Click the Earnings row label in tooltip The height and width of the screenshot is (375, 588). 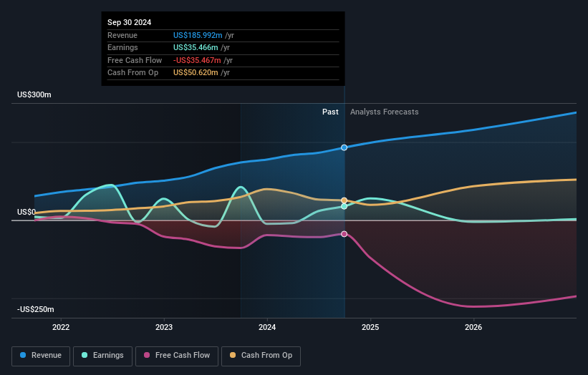pyautogui.click(x=122, y=47)
